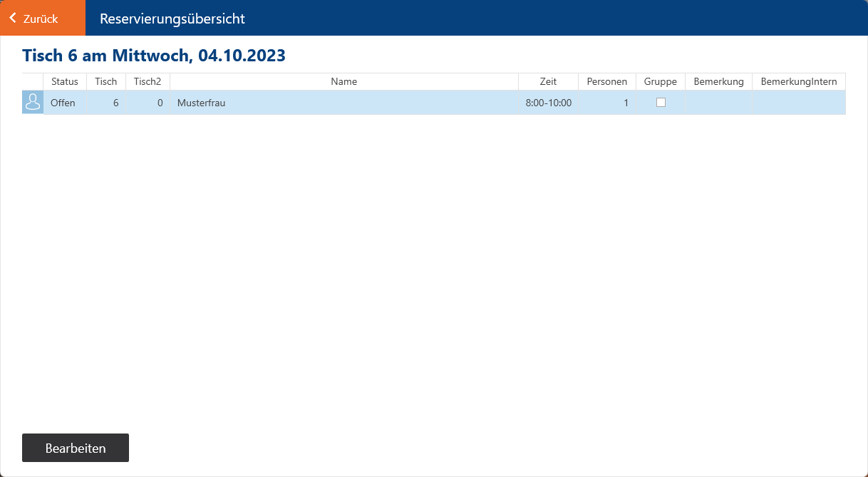This screenshot has height=477, width=868.
Task: Click the empty BemerkungIntern cell in the row
Action: click(798, 103)
